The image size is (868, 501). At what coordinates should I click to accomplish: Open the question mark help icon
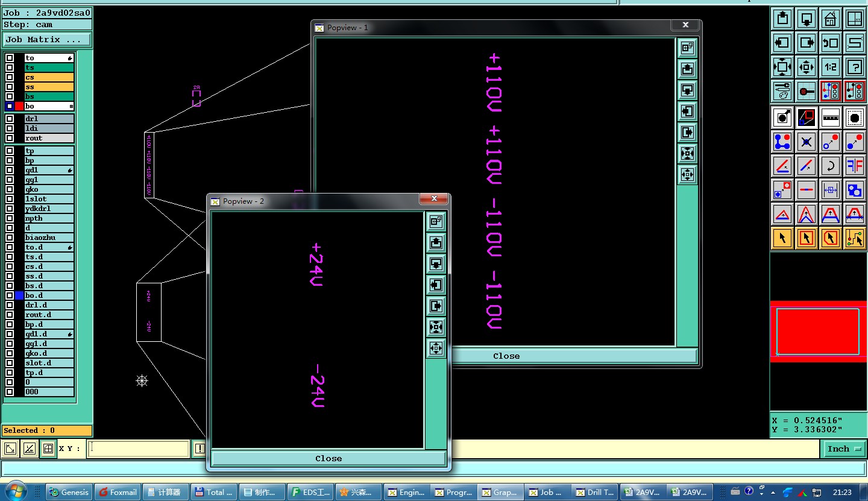[x=855, y=67]
